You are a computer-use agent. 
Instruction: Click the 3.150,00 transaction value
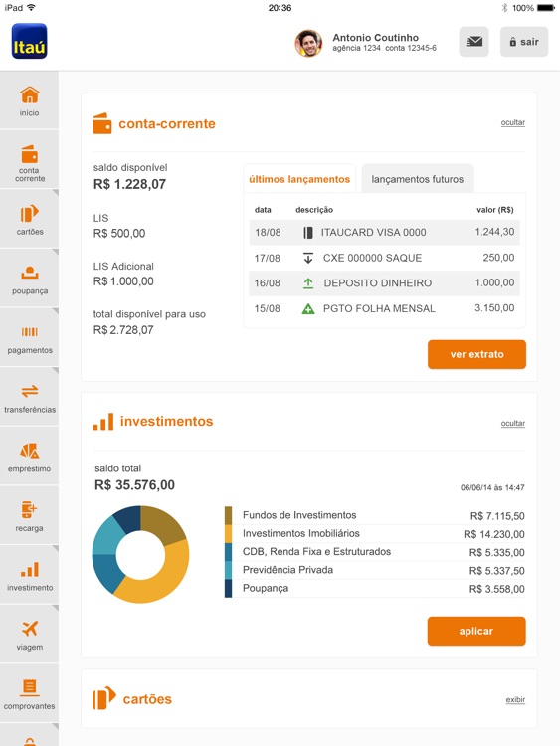pos(494,308)
